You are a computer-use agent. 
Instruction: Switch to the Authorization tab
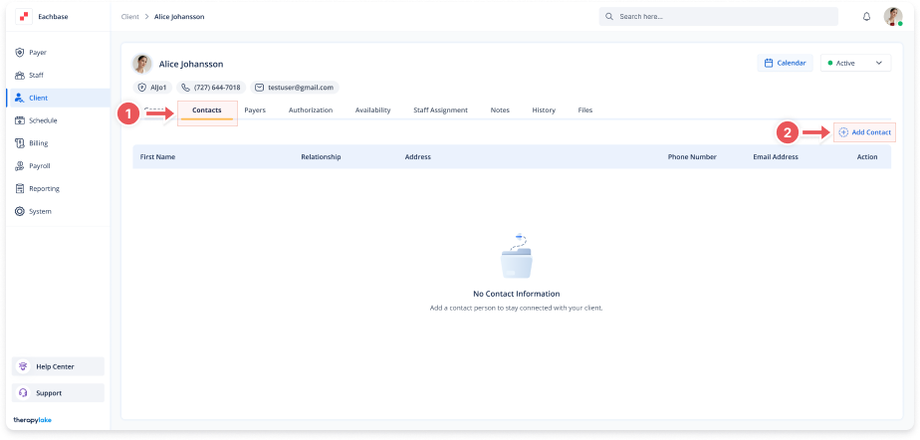(310, 110)
